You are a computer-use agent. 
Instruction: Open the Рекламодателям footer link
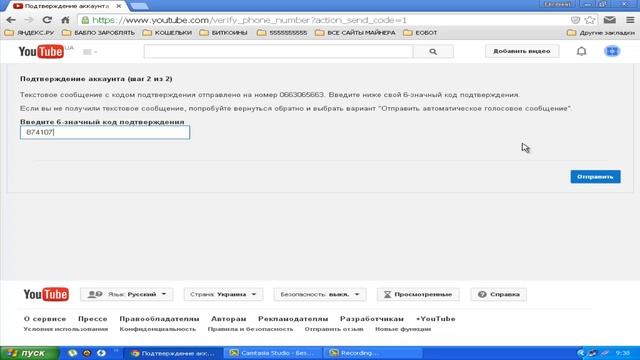[293, 319]
